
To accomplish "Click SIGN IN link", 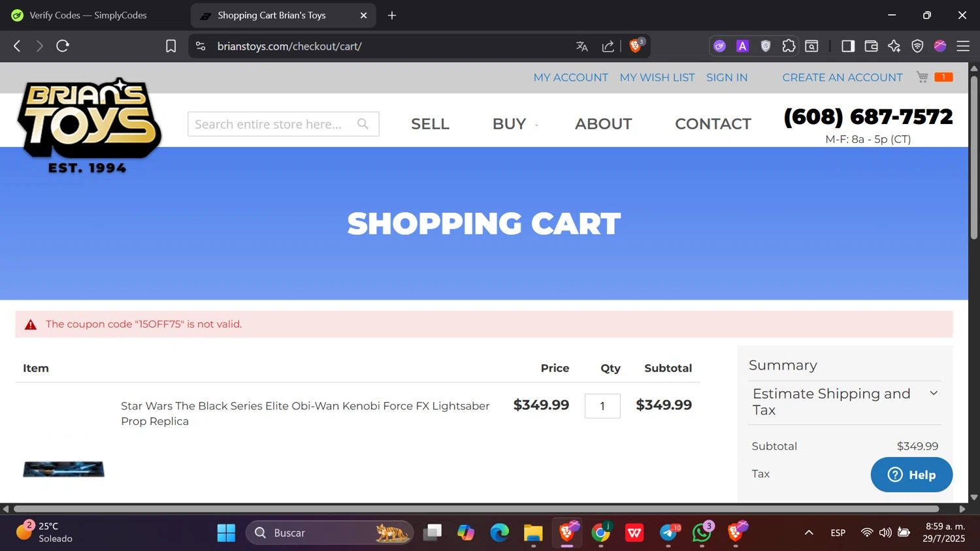I will click(727, 77).
